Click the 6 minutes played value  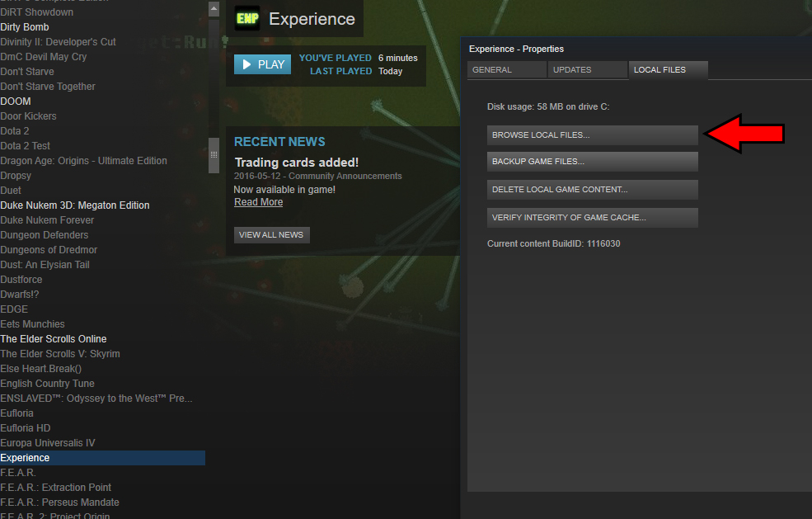[397, 58]
